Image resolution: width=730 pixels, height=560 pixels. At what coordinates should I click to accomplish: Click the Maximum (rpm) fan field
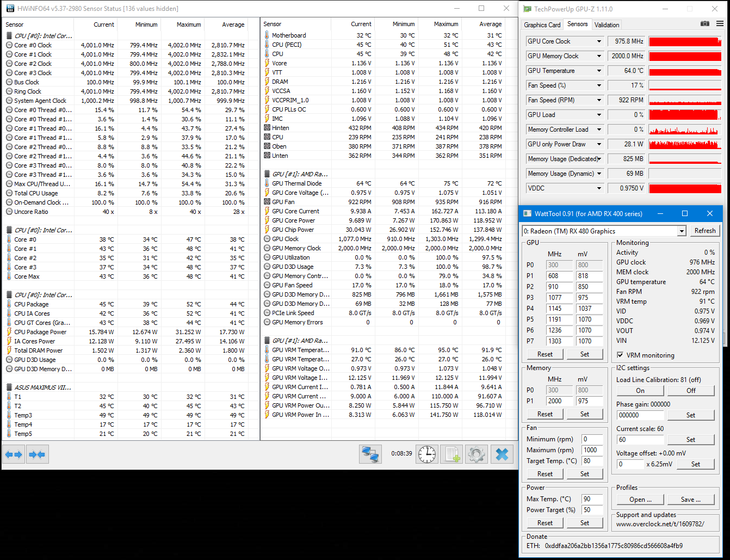[x=592, y=450]
